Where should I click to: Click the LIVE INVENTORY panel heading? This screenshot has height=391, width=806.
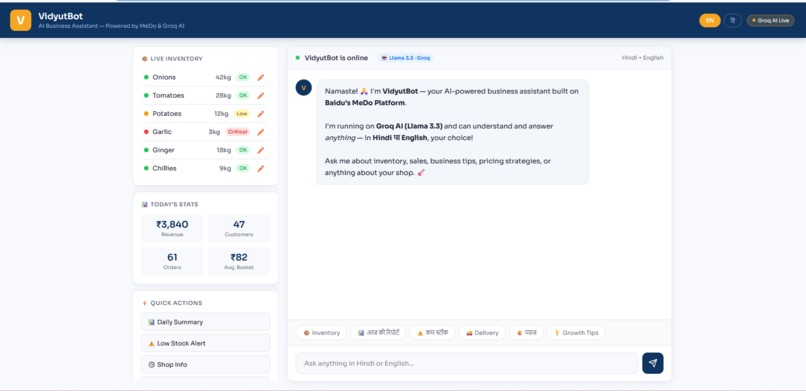pyautogui.click(x=176, y=59)
